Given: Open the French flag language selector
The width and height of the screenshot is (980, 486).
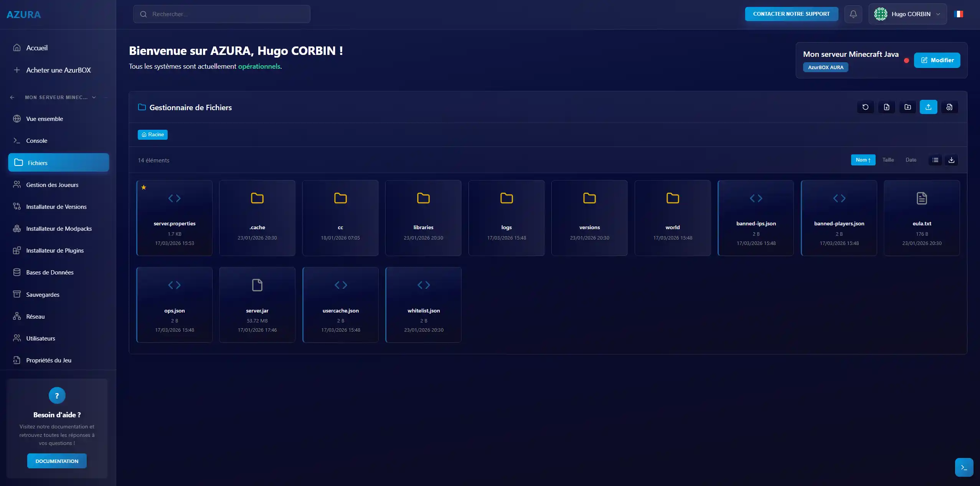Looking at the screenshot, I should (x=958, y=14).
